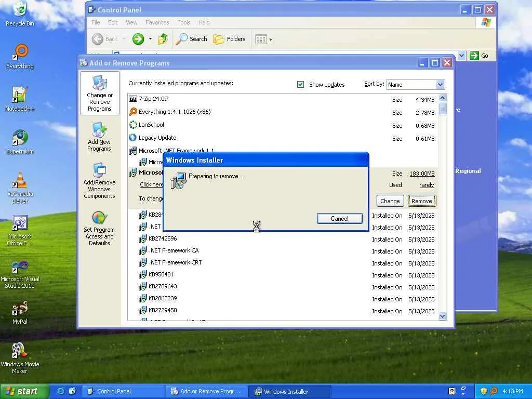Click the Change button for selected program

coord(390,201)
